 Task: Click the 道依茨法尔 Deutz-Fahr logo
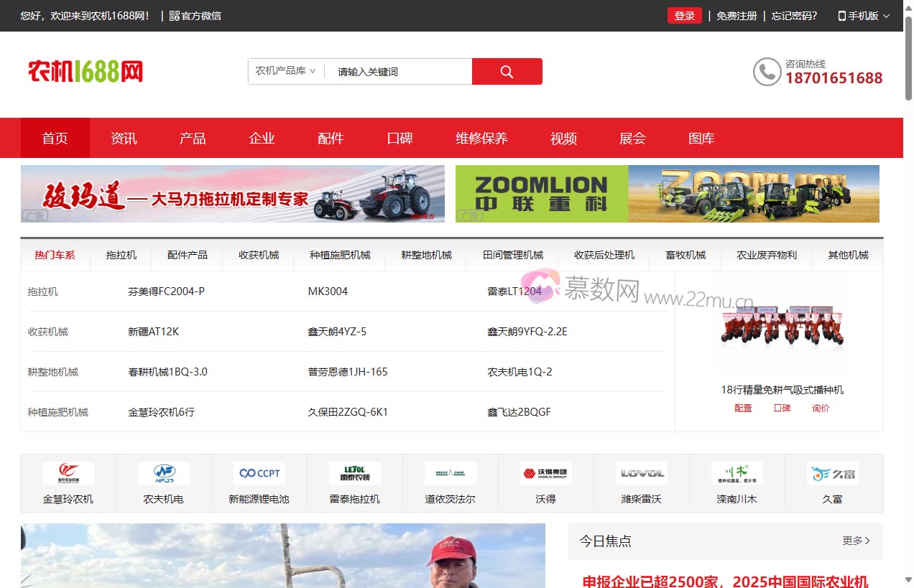coord(451,472)
